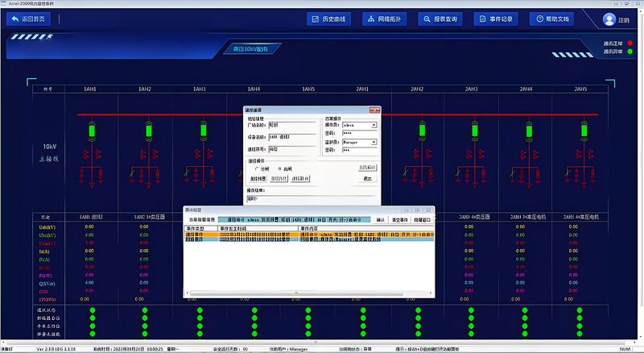Viewport: 644px width, 353px height.
Task: Expand the 操作员 operator dropdown
Action: [374, 126]
